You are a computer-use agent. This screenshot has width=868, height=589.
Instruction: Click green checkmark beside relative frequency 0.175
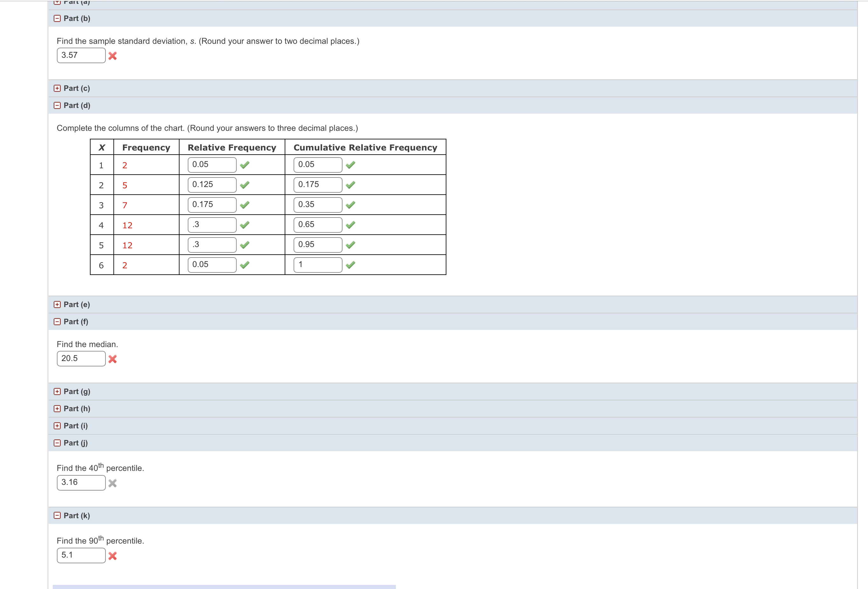[245, 204]
